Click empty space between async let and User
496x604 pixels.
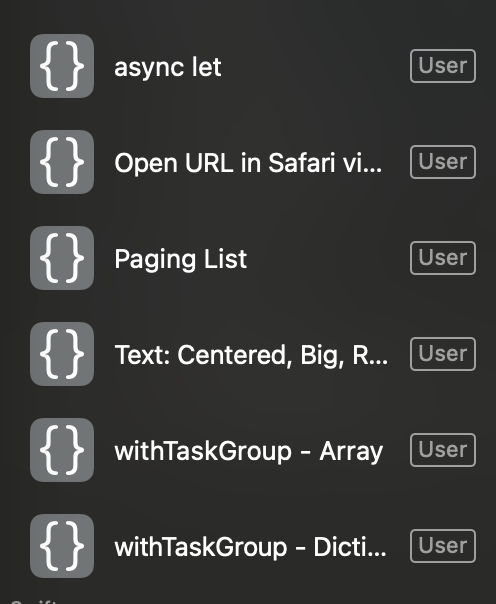[x=316, y=66]
